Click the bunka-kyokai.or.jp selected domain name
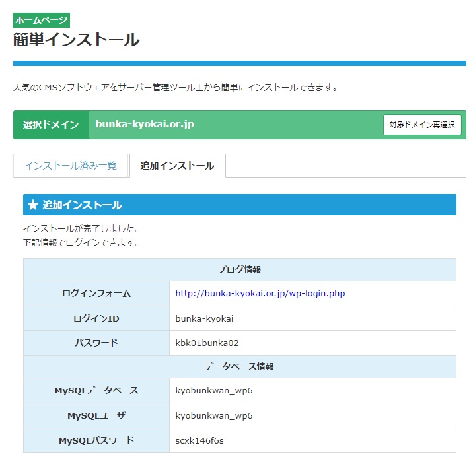 coord(145,125)
